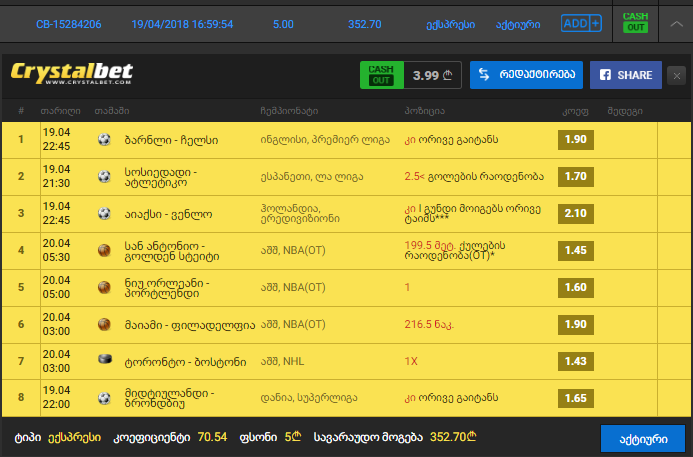Click the blue რედაქტირება edit button
Screen dimensions: 693x457
(526, 75)
